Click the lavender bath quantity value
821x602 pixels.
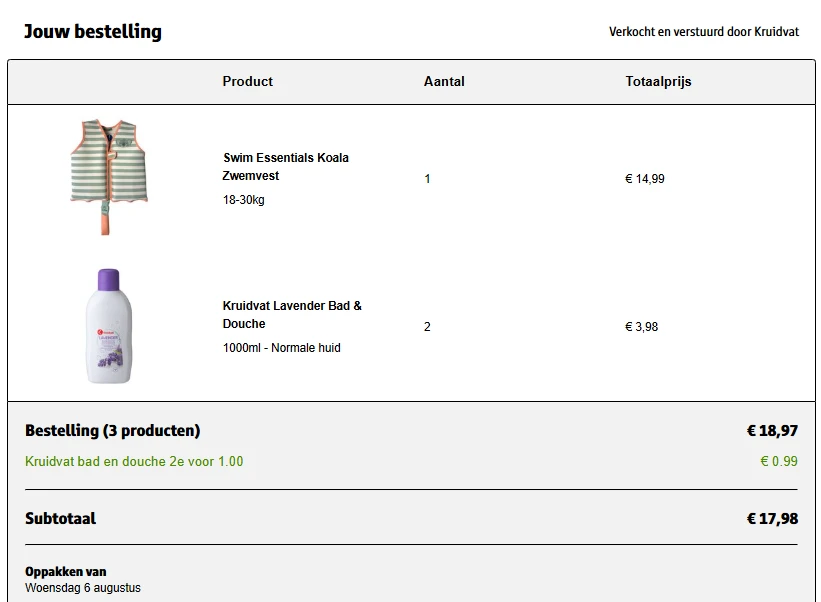pos(427,327)
